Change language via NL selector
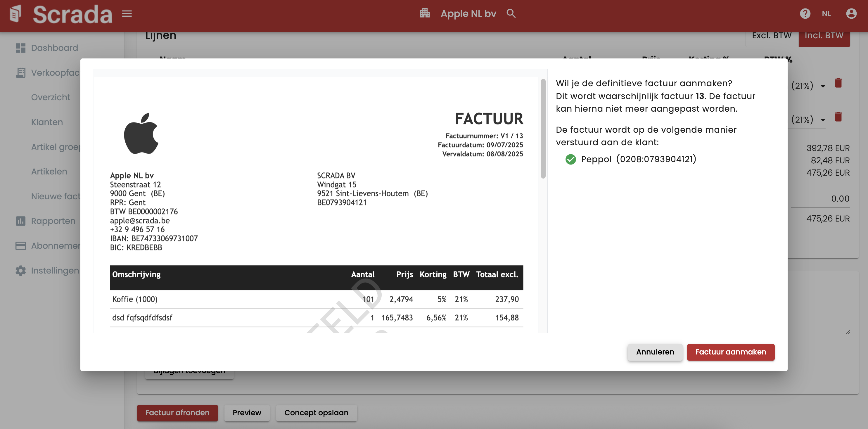Screen dimensions: 868x429 pos(826,14)
